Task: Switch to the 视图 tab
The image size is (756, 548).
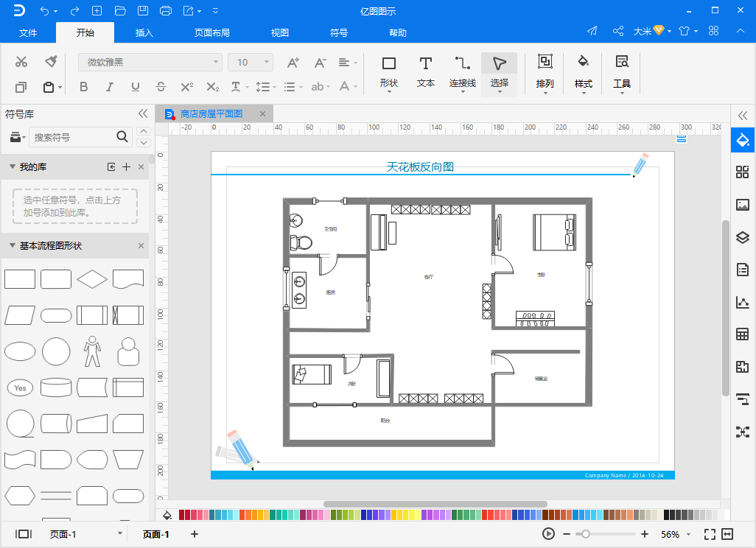Action: (280, 32)
